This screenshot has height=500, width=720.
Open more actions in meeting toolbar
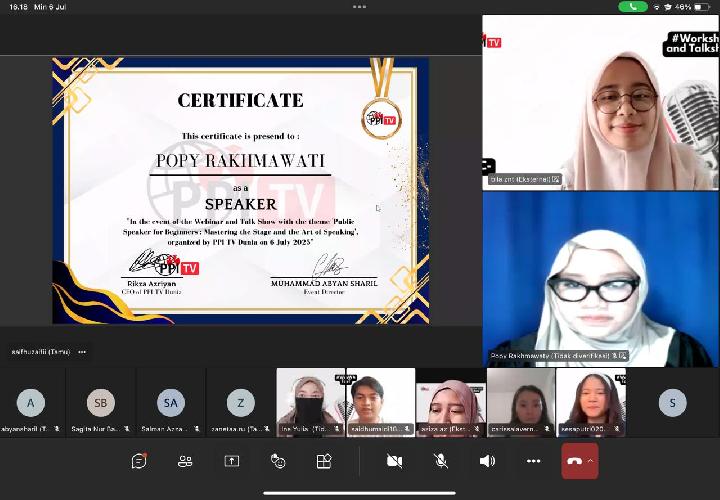coord(534,461)
